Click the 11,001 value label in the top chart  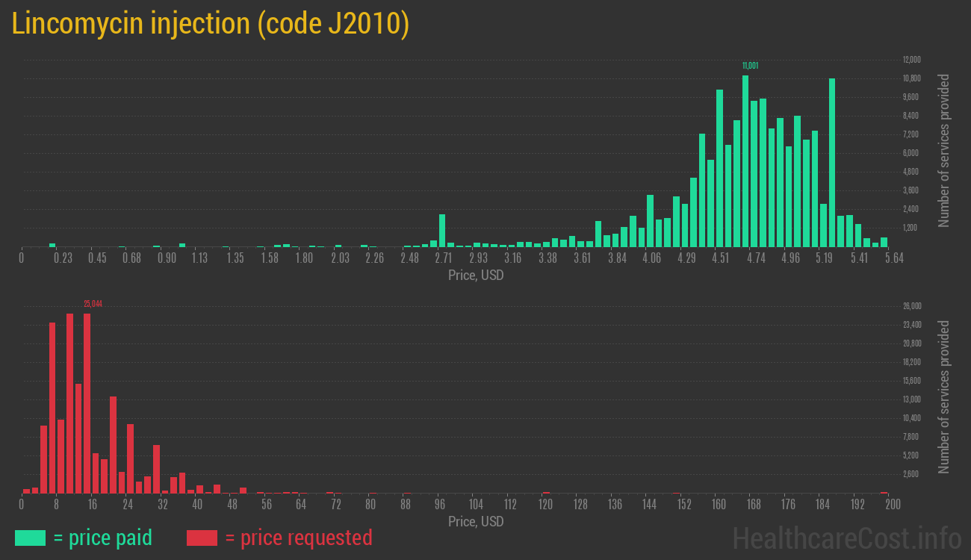click(x=750, y=66)
